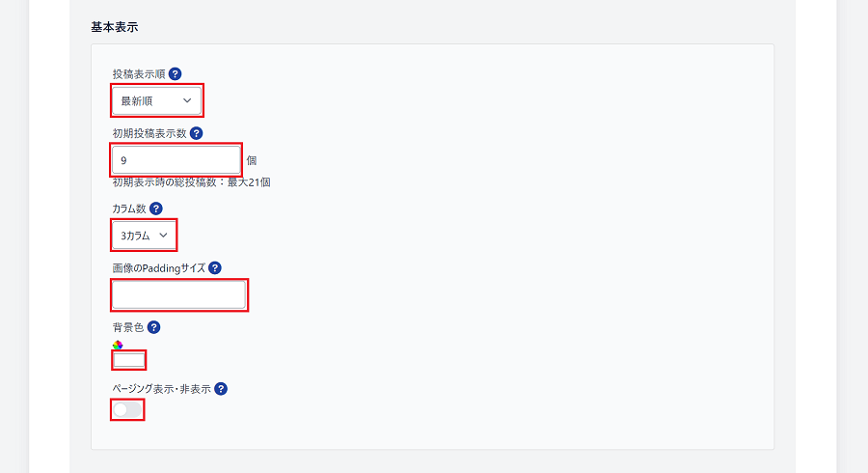View help for 背景色 option
Viewport: 868px width, 473px height.
tap(154, 327)
